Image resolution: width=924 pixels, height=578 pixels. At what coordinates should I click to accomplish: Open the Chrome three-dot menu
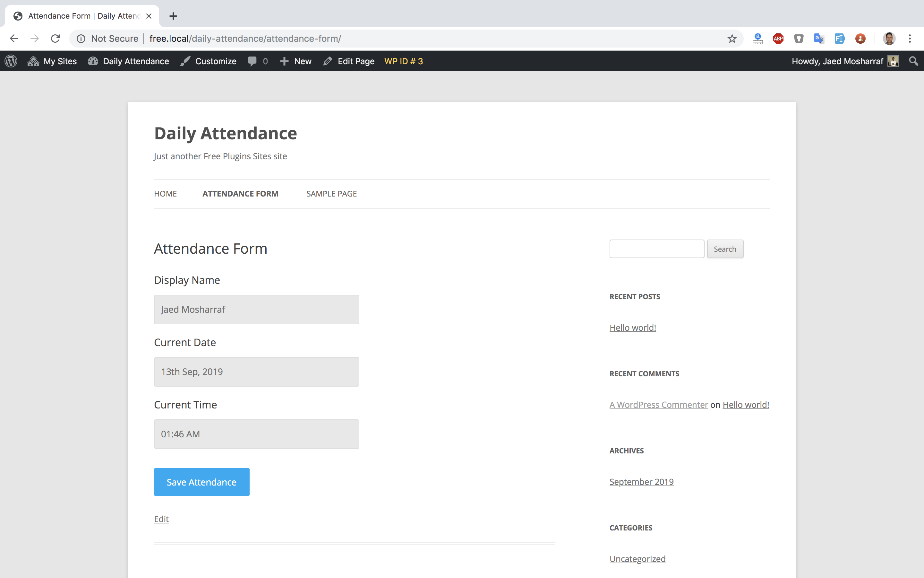tap(910, 39)
